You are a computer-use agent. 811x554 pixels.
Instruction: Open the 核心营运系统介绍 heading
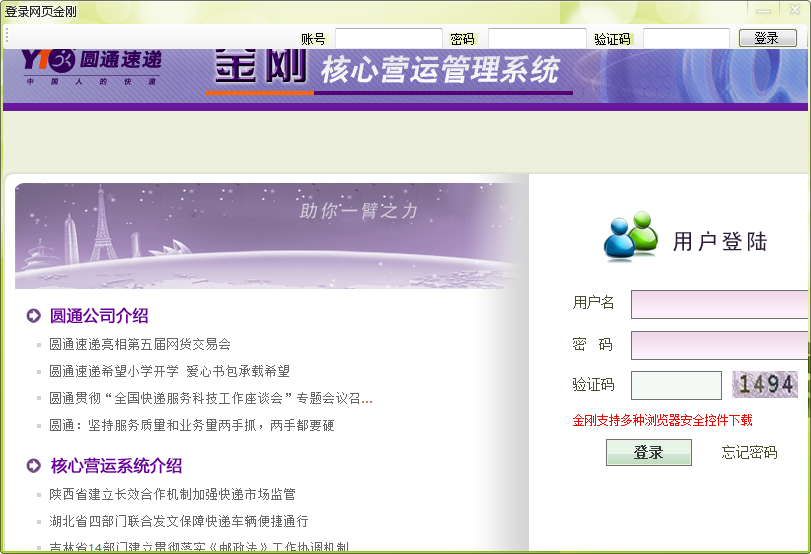(x=116, y=466)
